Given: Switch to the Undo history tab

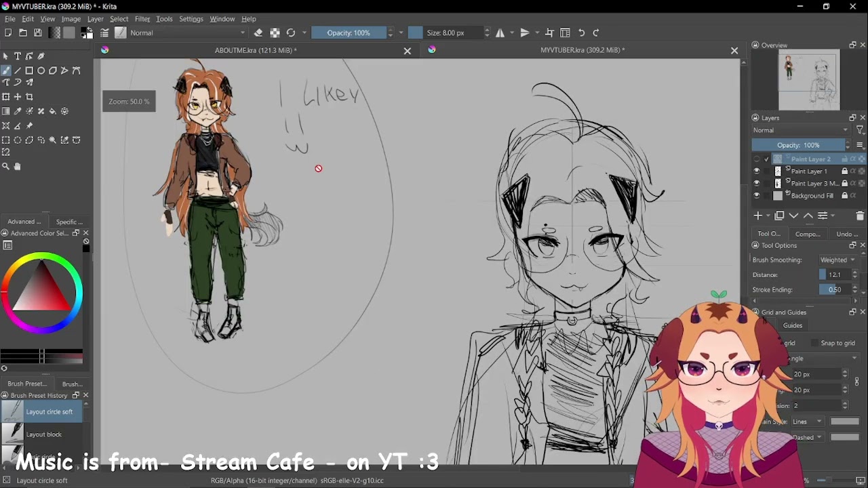Looking at the screenshot, I should 847,235.
